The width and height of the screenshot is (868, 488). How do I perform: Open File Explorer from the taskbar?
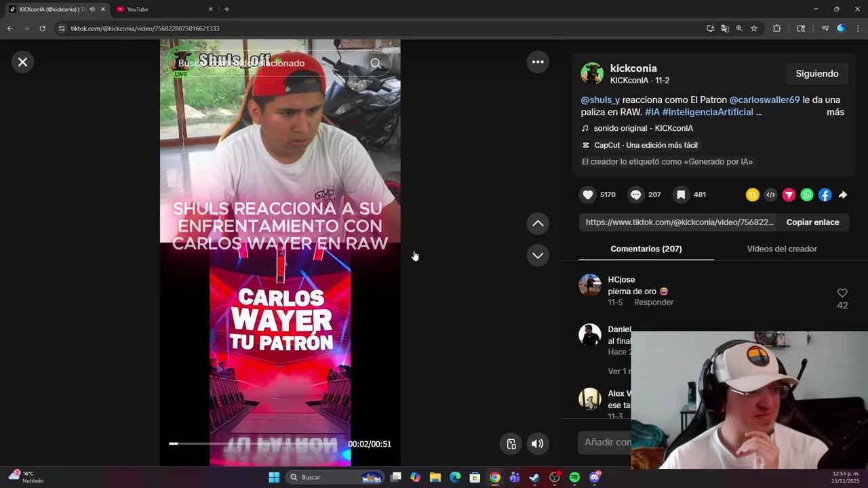pos(435,477)
